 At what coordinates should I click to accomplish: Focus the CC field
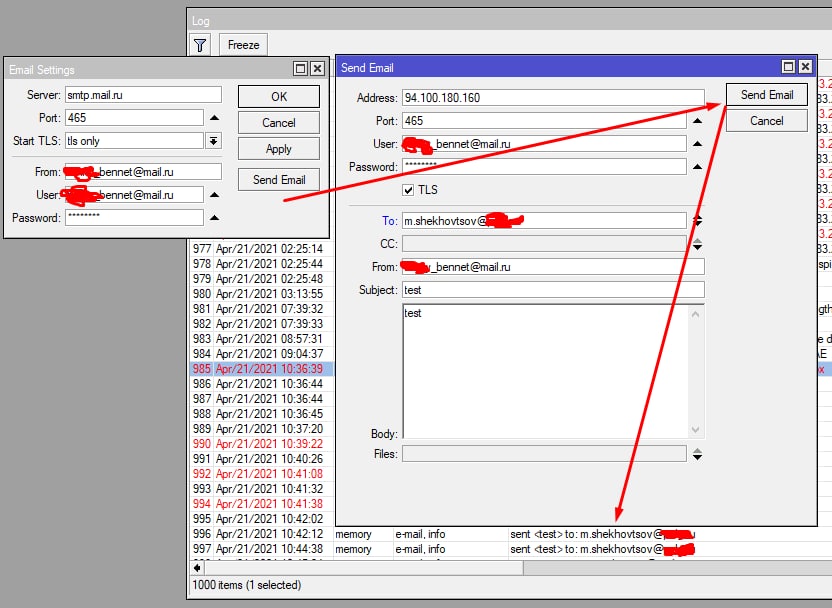(x=544, y=244)
